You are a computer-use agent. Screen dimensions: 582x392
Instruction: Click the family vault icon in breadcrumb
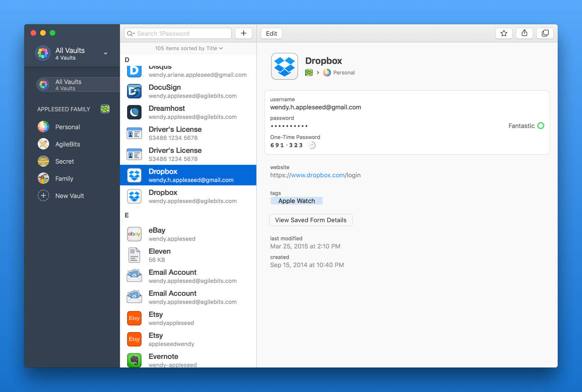tap(309, 73)
